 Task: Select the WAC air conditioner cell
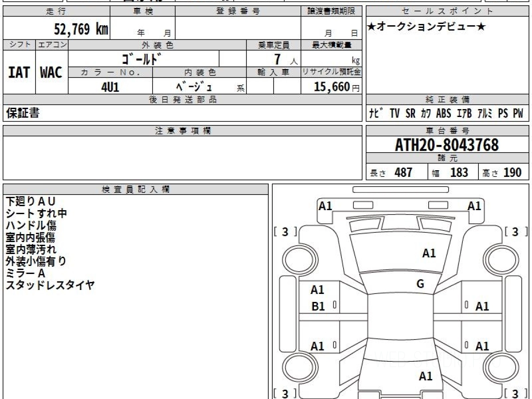[51, 72]
